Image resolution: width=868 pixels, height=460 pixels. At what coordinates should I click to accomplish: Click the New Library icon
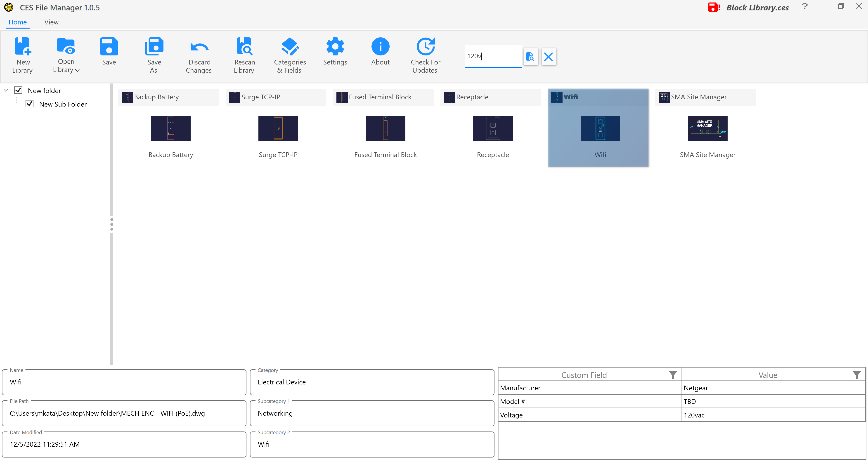click(x=23, y=47)
